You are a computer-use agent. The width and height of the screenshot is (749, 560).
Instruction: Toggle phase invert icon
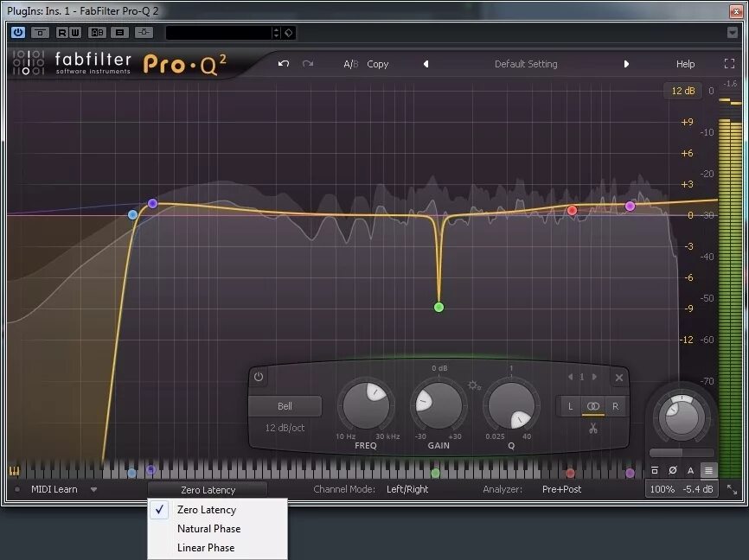(673, 470)
